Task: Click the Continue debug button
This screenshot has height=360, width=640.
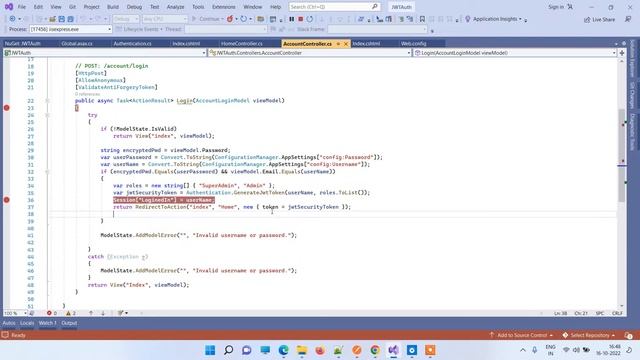Action: (207, 19)
